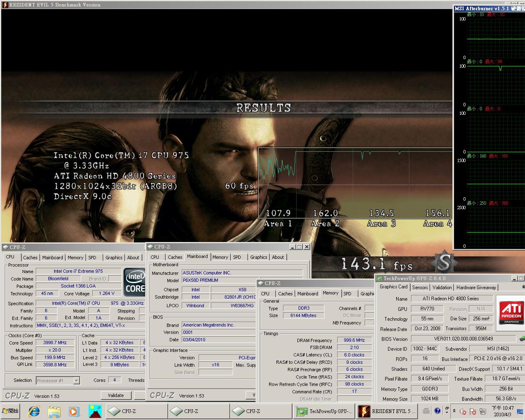Click the 'Bloomfield' code name field
This screenshot has height=420, width=525.
[x=58, y=278]
